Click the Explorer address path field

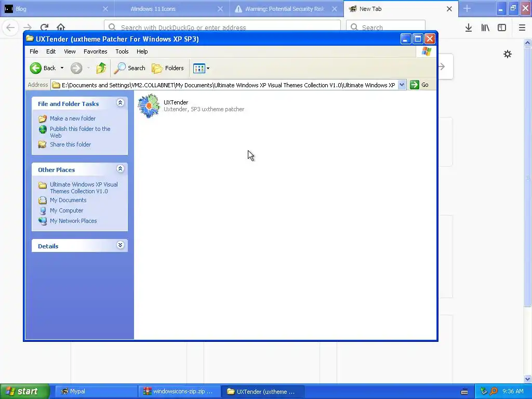tap(224, 85)
